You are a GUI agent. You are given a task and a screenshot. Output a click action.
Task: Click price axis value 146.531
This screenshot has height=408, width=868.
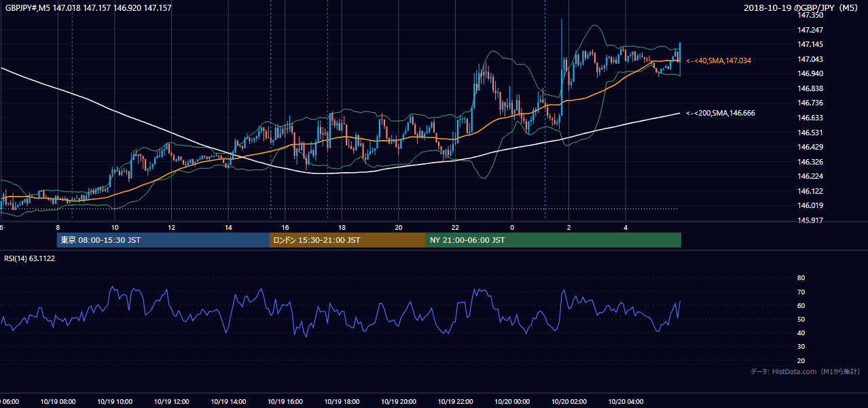[812, 132]
